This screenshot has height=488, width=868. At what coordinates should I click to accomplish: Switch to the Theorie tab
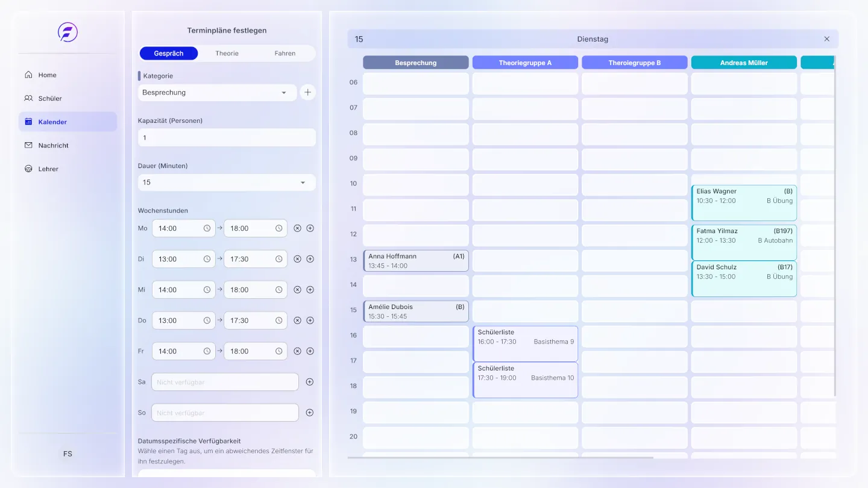point(227,53)
